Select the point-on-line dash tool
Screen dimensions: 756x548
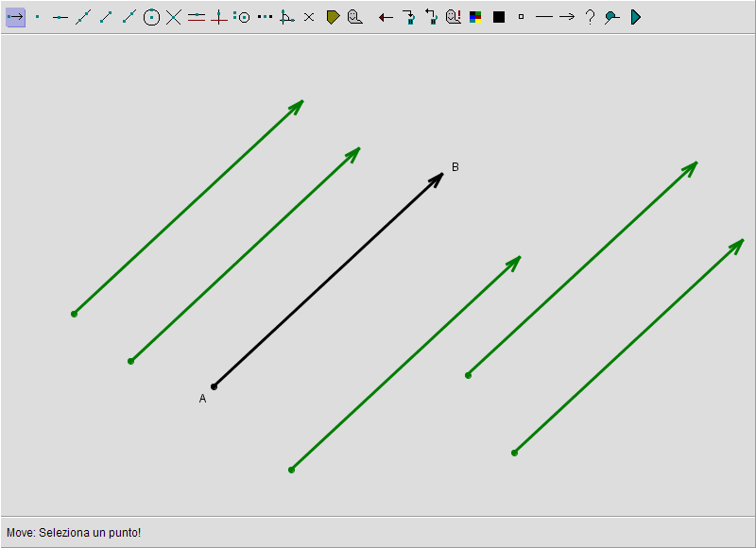[x=60, y=17]
